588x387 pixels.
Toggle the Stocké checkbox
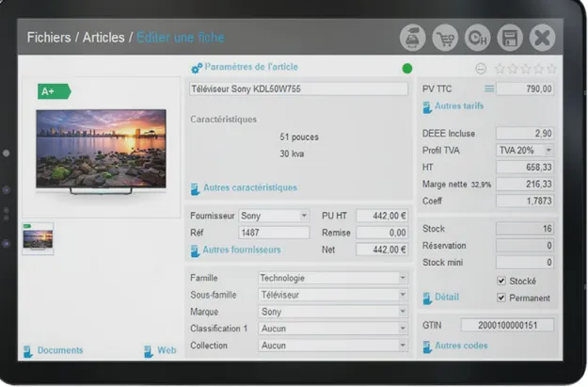(501, 281)
